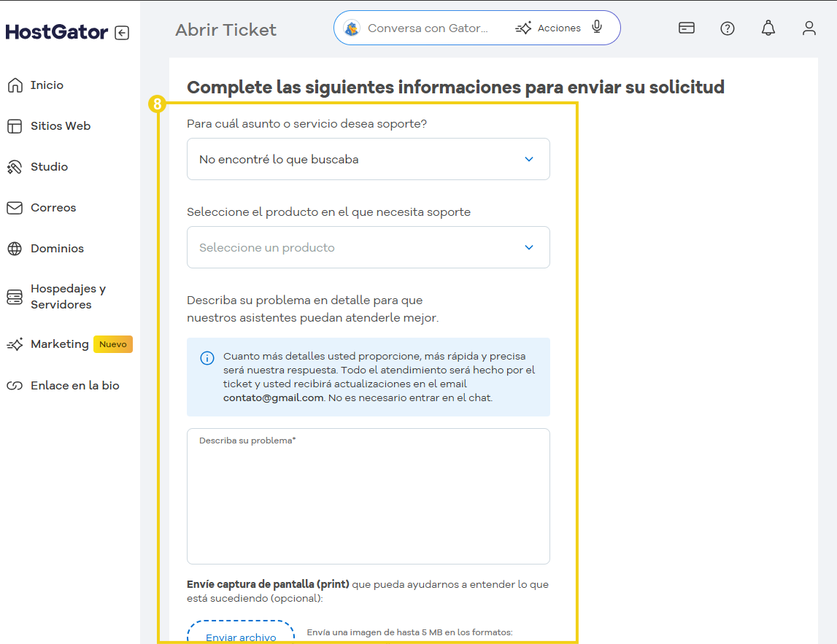Click the Gator avatar in chat bar

coord(352,28)
